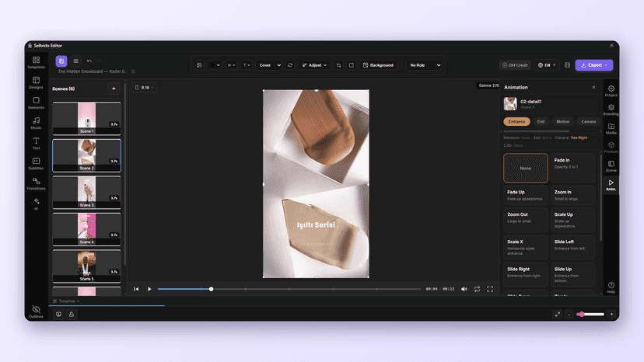Toggle loop playback
This screenshot has height=362, width=644.
click(478, 289)
